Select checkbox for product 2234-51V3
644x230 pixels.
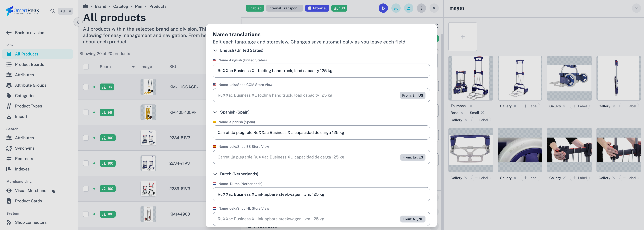[x=86, y=138]
